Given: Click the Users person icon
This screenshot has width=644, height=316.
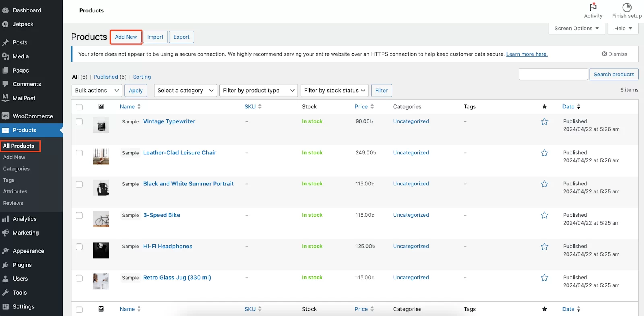Looking at the screenshot, I should (6, 279).
